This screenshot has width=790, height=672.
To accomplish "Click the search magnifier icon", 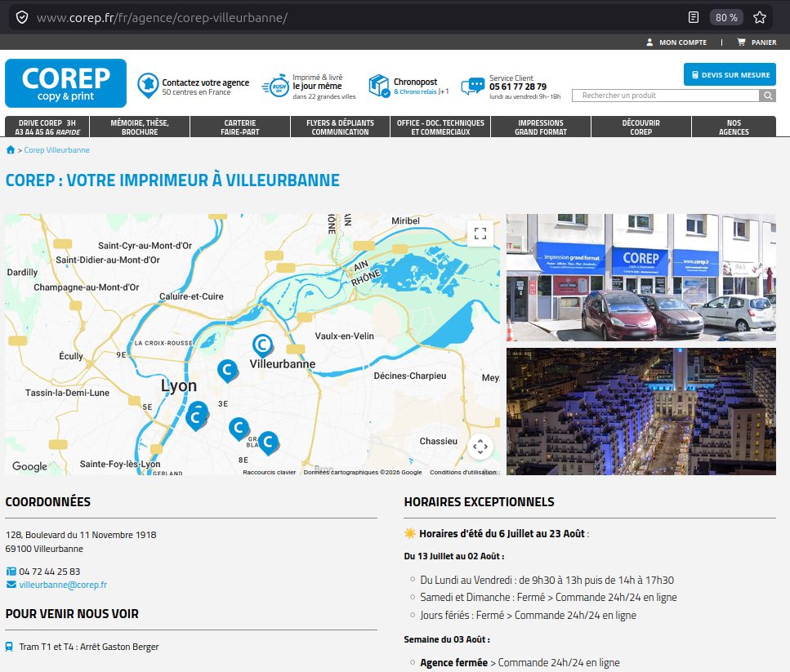I will (767, 96).
